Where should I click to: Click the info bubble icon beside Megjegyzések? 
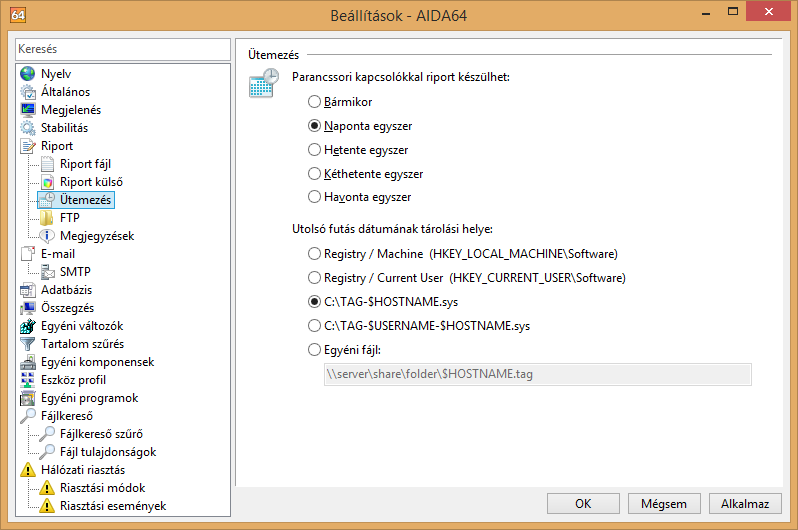tap(47, 236)
